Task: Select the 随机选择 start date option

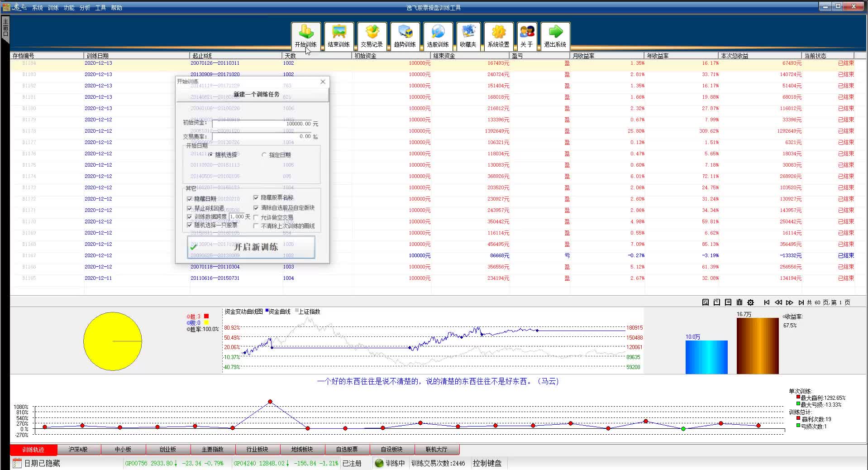Action: pos(223,155)
